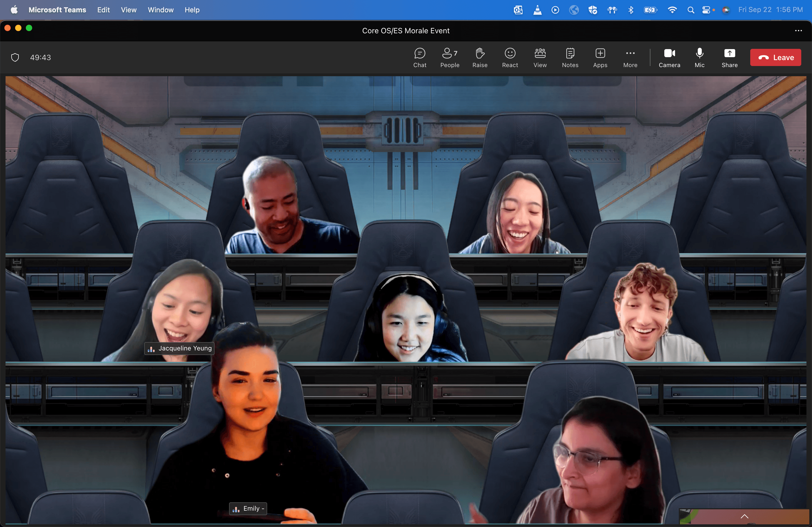Viewport: 812px width, 527px height.
Task: Open the Chat panel
Action: point(420,58)
